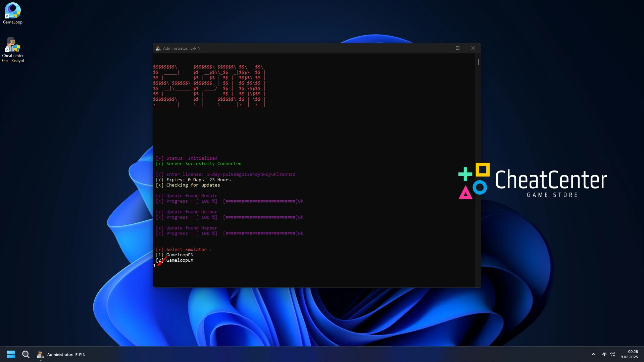644x362 pixels.
Task: Open the clock and date flyout
Action: (x=629, y=354)
